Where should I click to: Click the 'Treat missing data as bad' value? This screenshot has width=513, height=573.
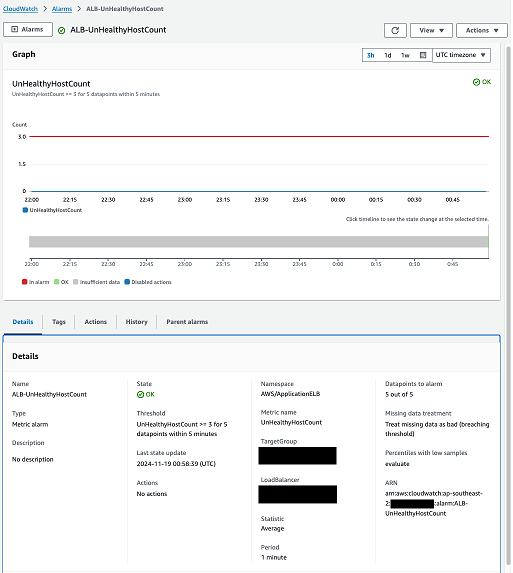[437, 429]
